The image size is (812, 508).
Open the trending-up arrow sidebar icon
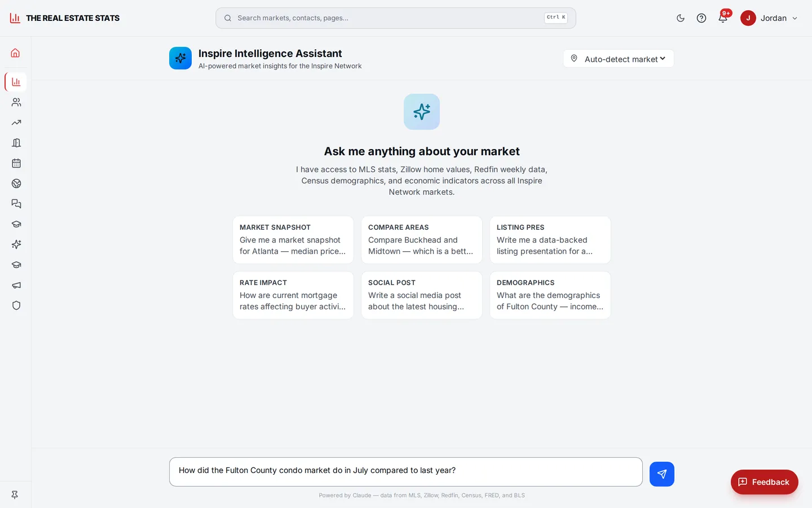tap(16, 122)
